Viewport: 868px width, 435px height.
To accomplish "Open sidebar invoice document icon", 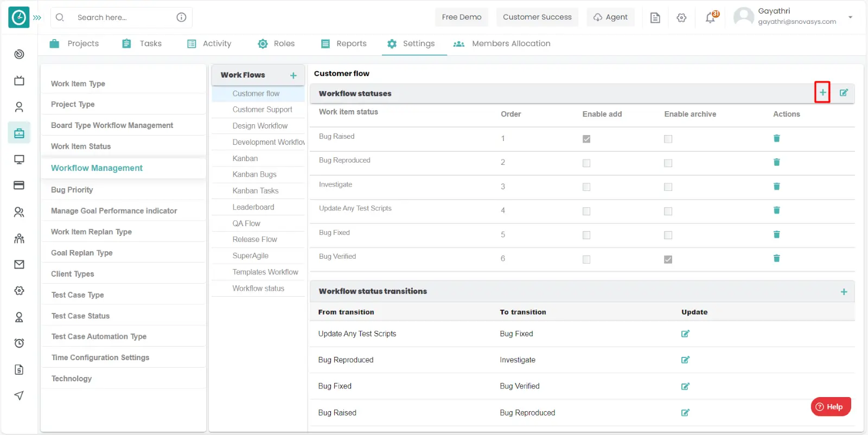I will pos(19,370).
